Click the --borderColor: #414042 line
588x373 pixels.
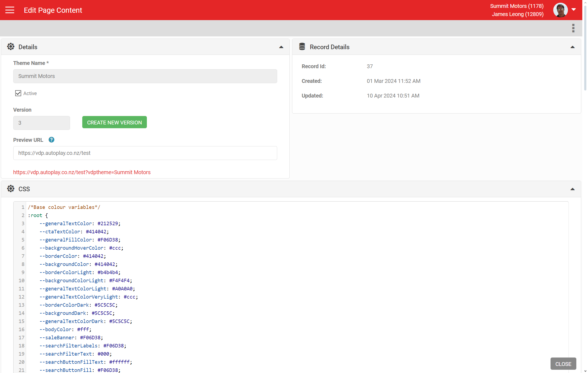(x=73, y=256)
